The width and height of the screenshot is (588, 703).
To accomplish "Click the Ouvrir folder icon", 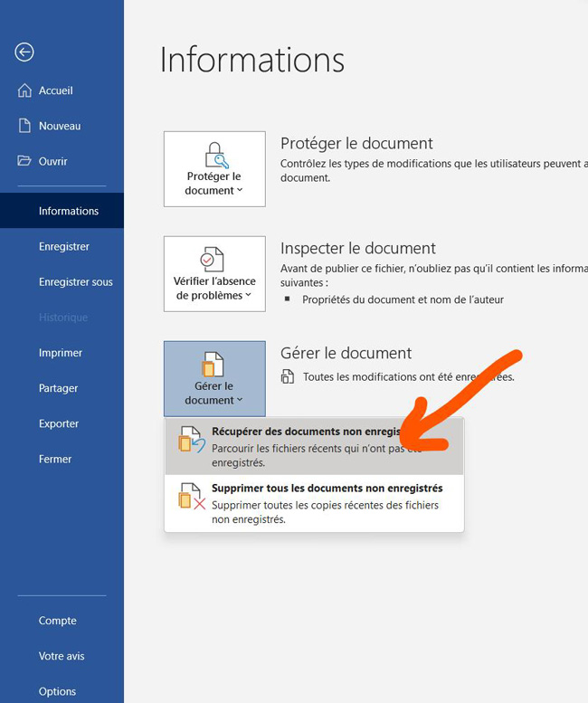I will tap(24, 160).
